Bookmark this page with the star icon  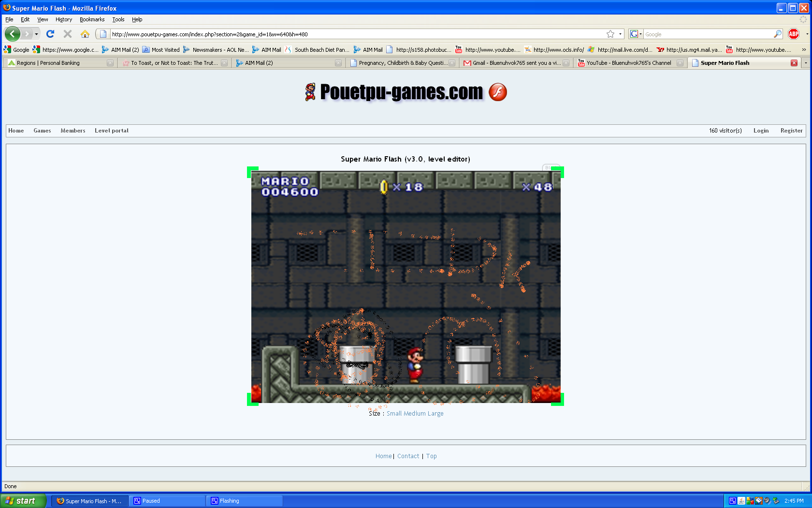(610, 34)
